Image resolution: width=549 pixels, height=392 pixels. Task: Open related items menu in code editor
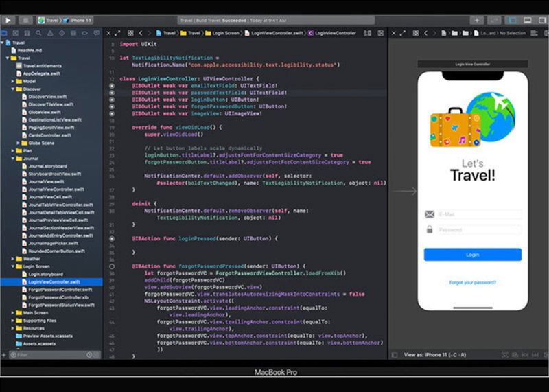[130, 33]
